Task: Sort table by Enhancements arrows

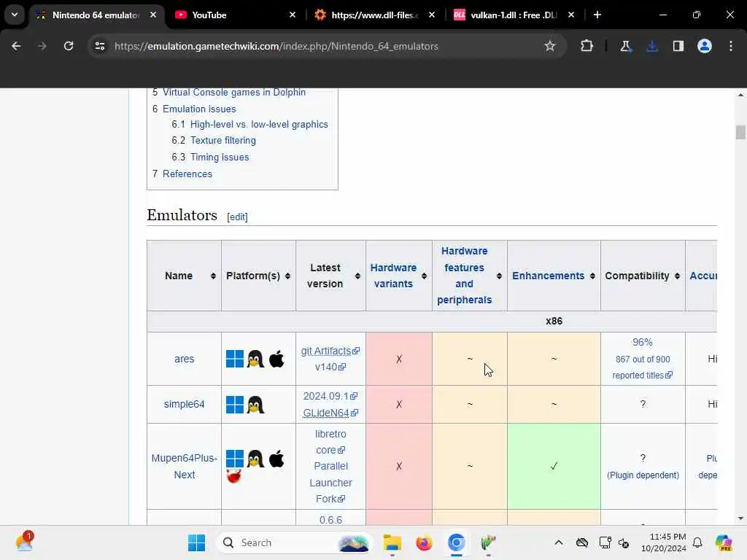Action: (x=592, y=276)
